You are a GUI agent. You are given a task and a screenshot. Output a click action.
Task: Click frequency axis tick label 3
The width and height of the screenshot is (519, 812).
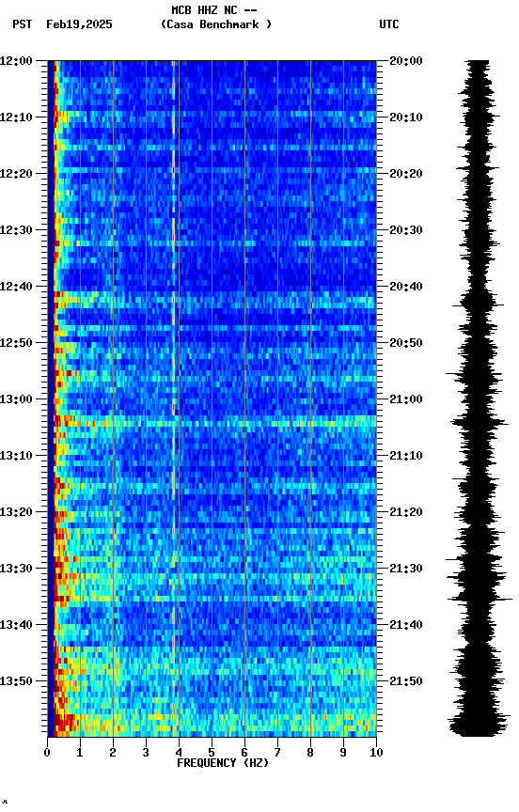click(146, 753)
